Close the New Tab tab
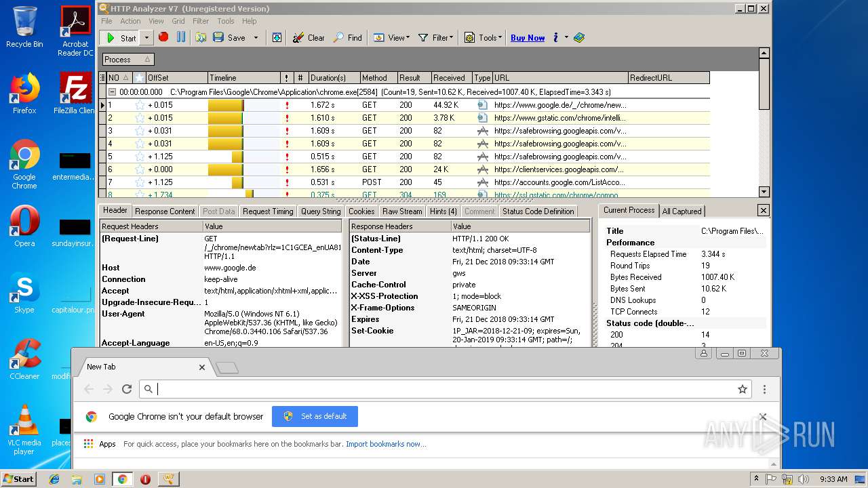This screenshot has height=488, width=868. 201,367
